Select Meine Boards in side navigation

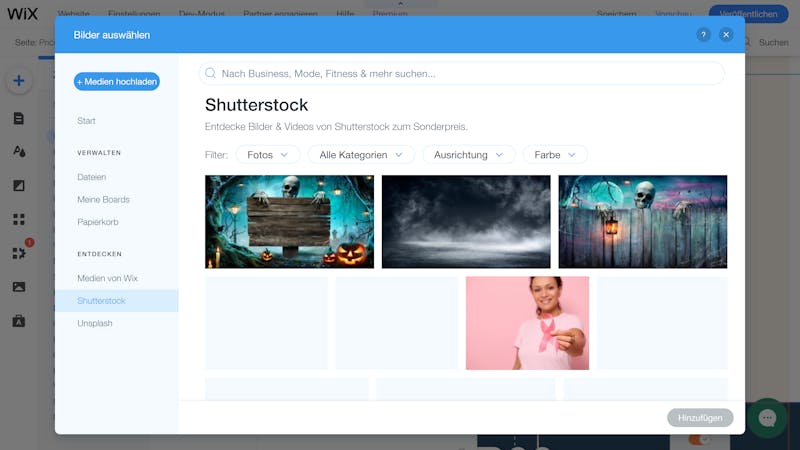pyautogui.click(x=104, y=199)
